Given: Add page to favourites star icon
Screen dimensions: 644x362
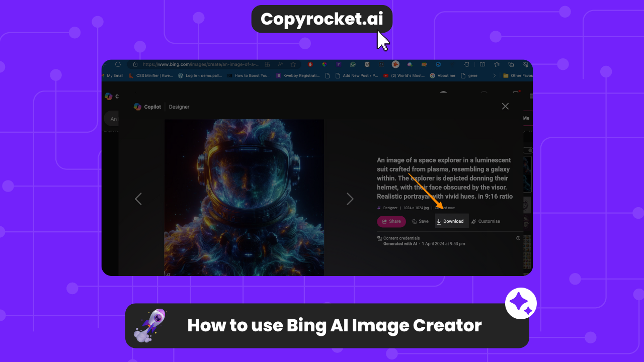Looking at the screenshot, I should [x=293, y=64].
